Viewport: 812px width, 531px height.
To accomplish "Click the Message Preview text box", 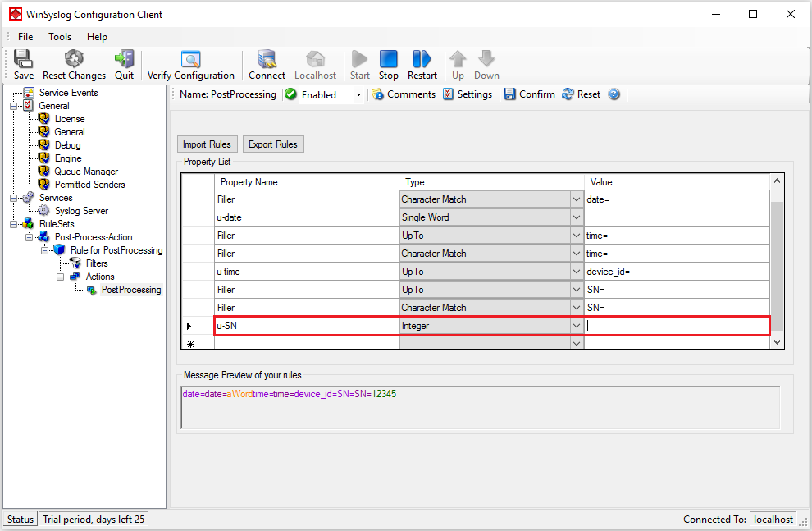I will pos(480,408).
